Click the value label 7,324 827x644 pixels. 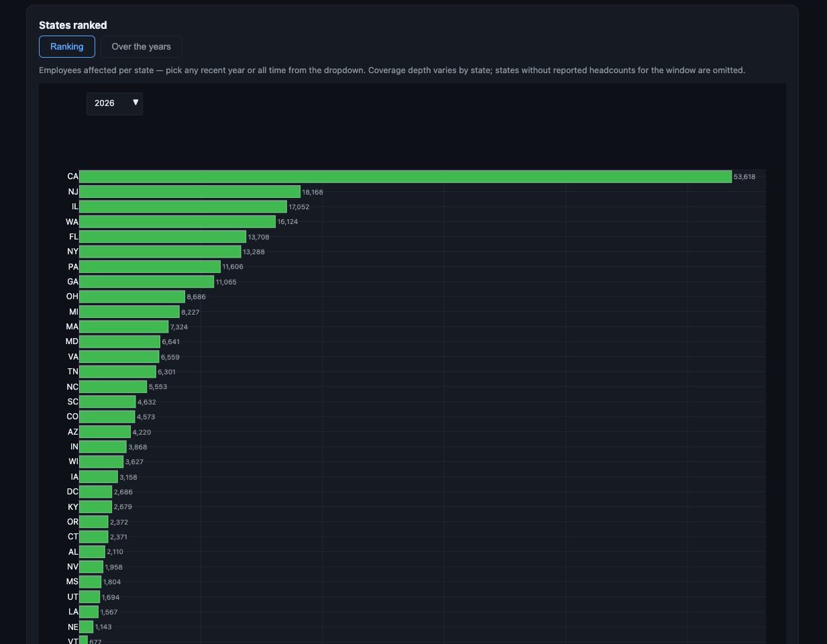tap(179, 327)
